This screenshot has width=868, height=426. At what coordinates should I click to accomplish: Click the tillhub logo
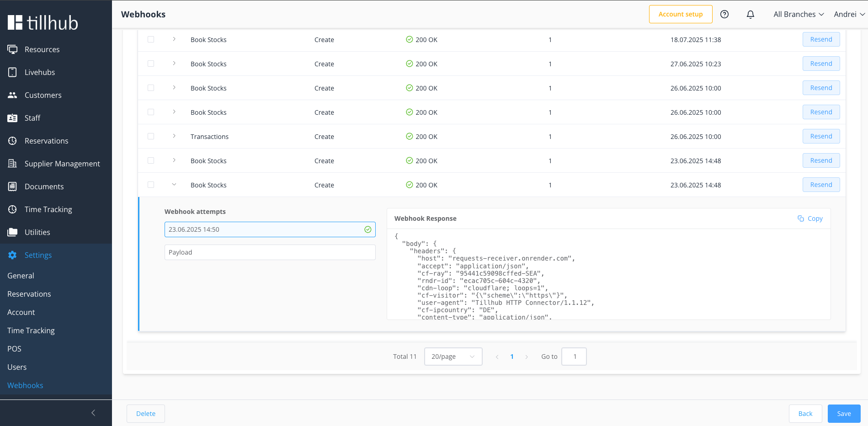pyautogui.click(x=43, y=22)
